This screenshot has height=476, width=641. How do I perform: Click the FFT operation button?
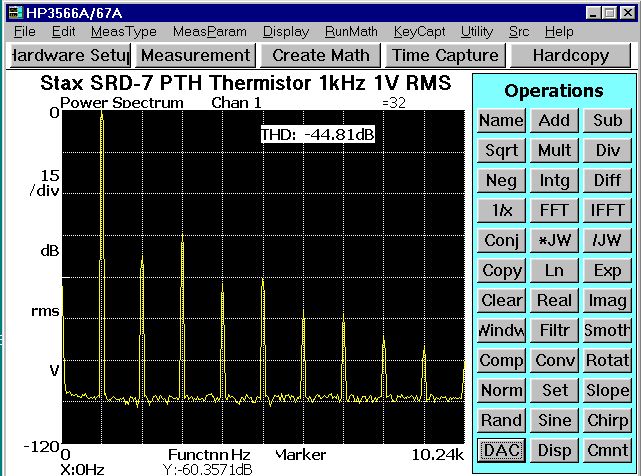tap(554, 210)
